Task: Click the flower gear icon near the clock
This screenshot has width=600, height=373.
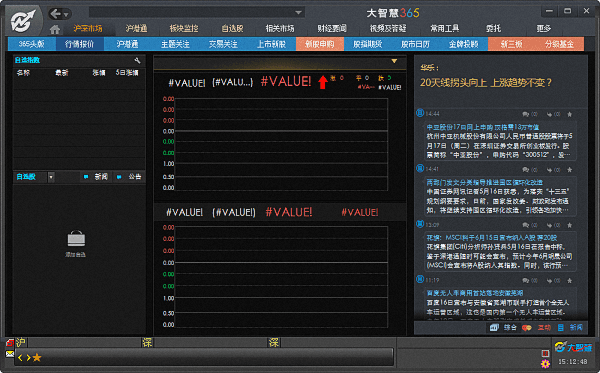Action: coord(545,363)
